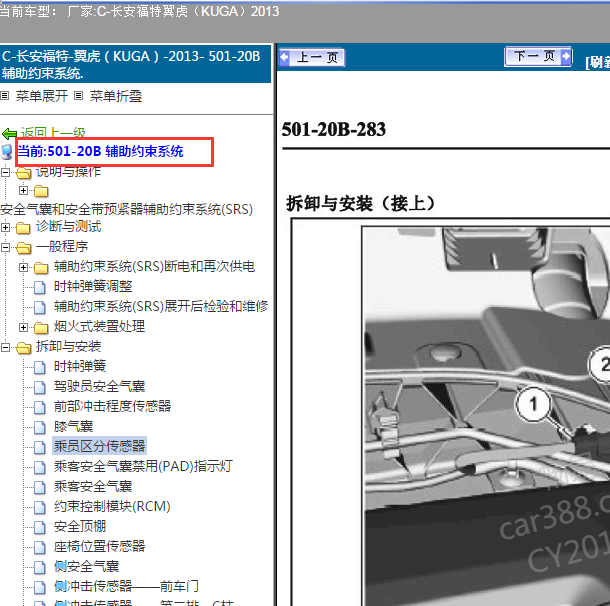Collapse the 一般程序 folder
The image size is (610, 606).
[x=5, y=247]
